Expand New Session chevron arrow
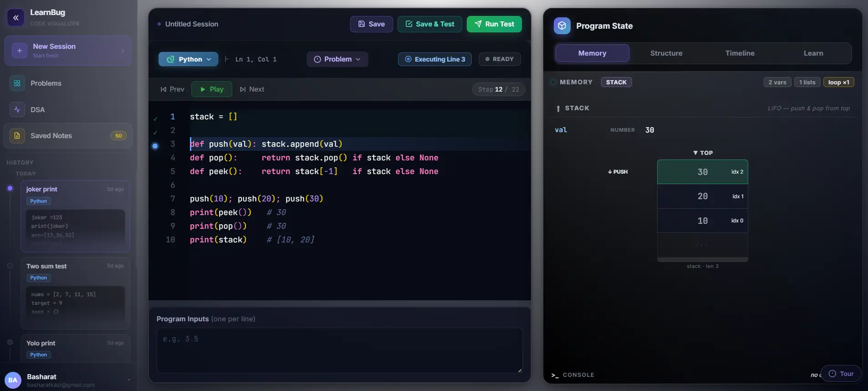 pyautogui.click(x=123, y=51)
